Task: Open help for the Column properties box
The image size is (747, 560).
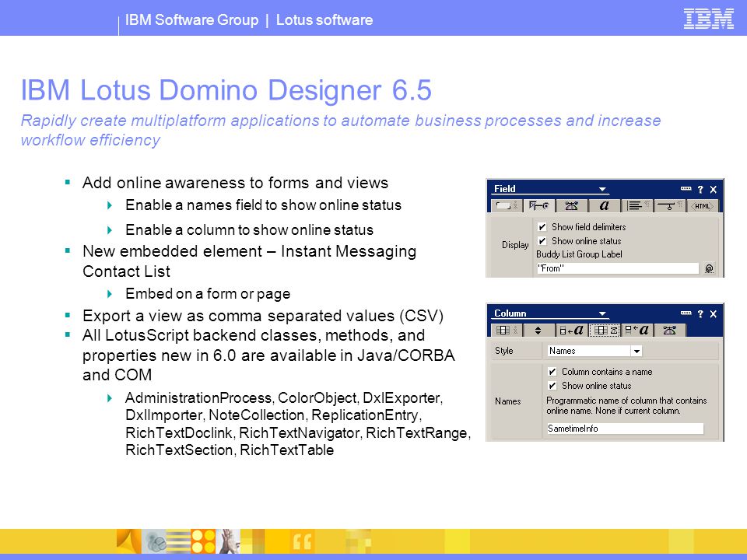Action: pyautogui.click(x=700, y=313)
